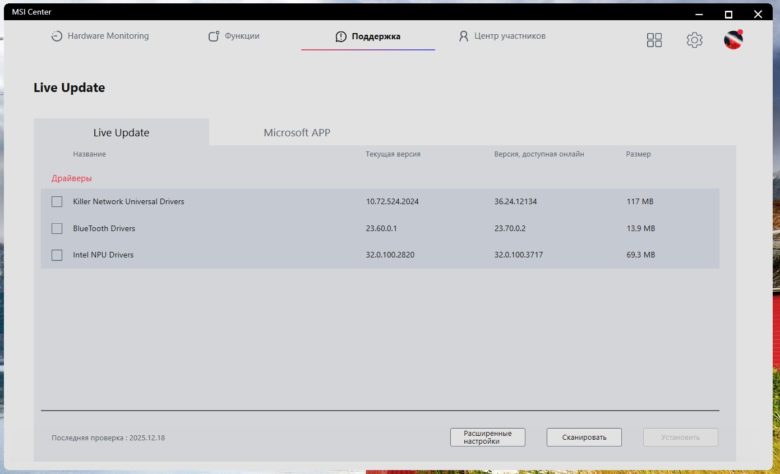The width and height of the screenshot is (780, 474).
Task: Close the MSI Center window
Action: (x=758, y=14)
